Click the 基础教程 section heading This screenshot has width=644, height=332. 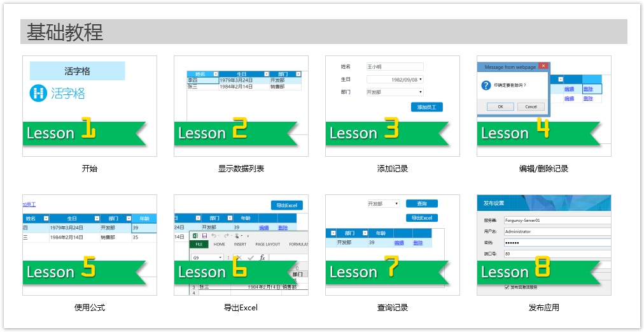[65, 32]
